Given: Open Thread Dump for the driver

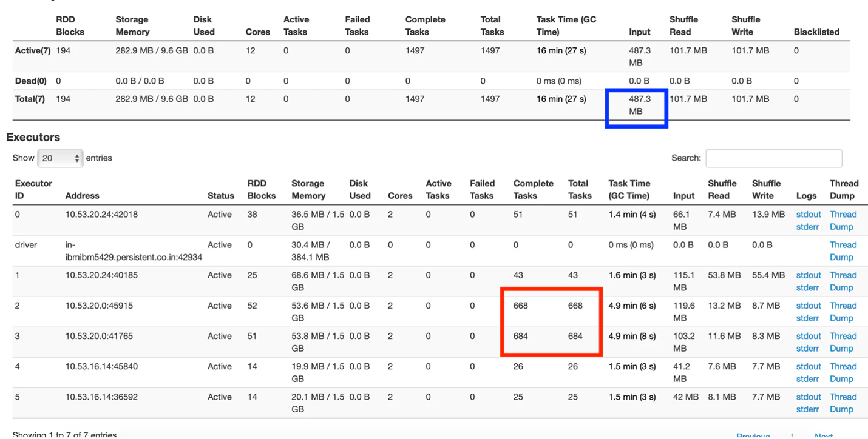Looking at the screenshot, I should pyautogui.click(x=843, y=251).
